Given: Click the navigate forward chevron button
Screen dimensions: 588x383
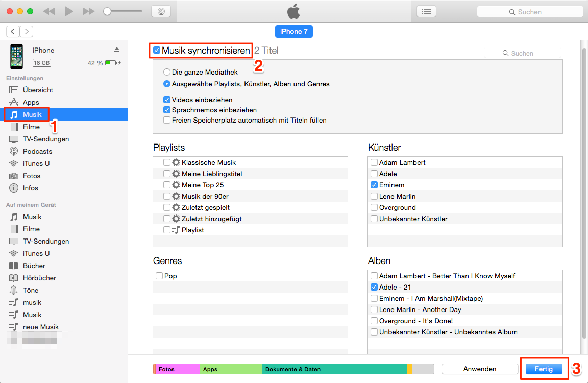Looking at the screenshot, I should (x=26, y=32).
